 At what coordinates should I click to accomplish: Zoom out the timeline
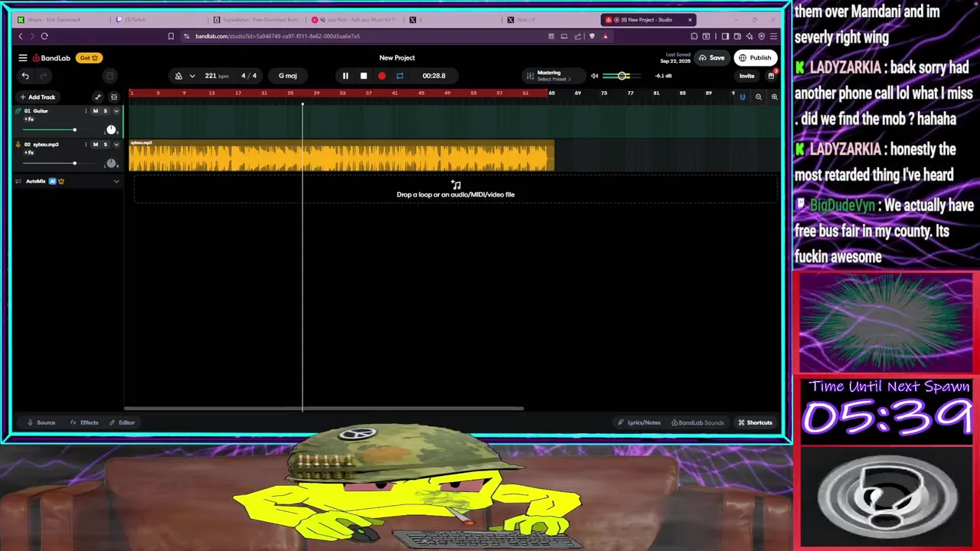point(759,97)
